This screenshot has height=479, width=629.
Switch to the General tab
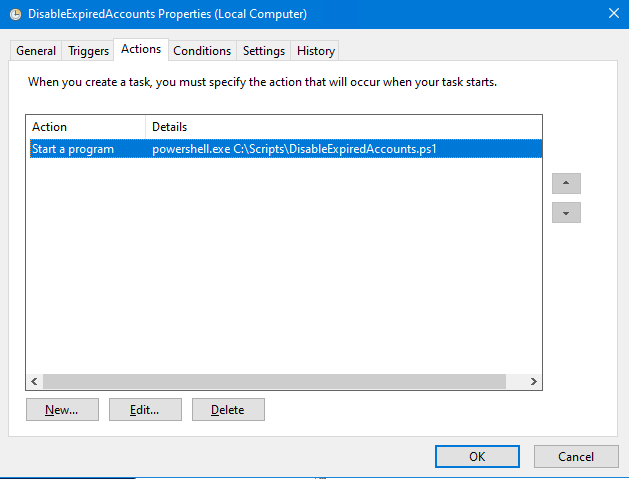click(x=36, y=51)
